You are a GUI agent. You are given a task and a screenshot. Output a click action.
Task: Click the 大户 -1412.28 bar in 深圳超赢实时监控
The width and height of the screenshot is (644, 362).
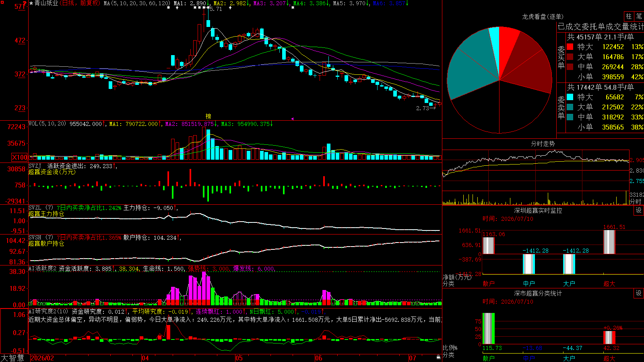569,264
